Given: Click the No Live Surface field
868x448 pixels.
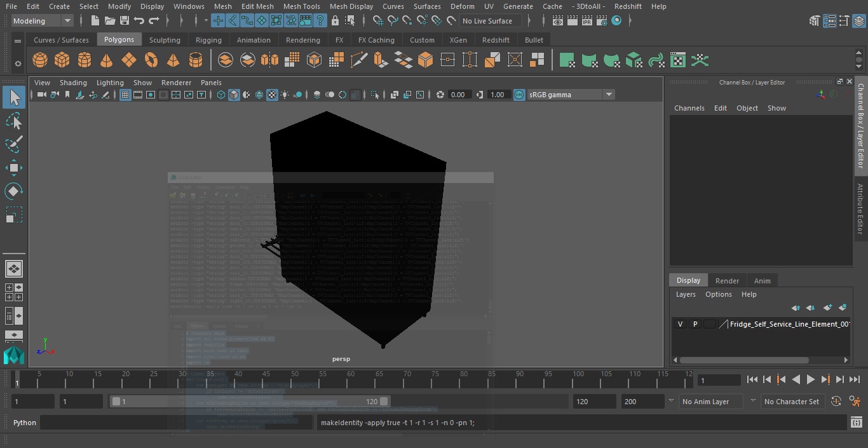Looking at the screenshot, I should pos(490,21).
